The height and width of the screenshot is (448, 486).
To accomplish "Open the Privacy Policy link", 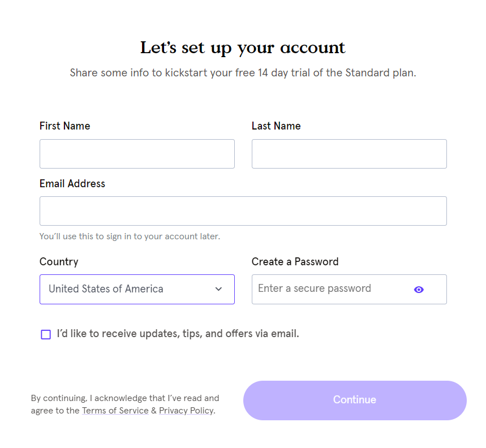I will pos(186,411).
